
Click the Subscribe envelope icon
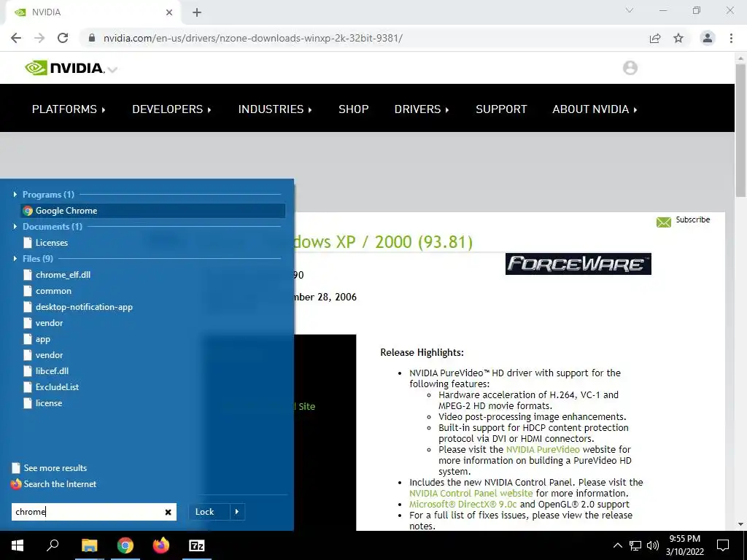tap(663, 222)
